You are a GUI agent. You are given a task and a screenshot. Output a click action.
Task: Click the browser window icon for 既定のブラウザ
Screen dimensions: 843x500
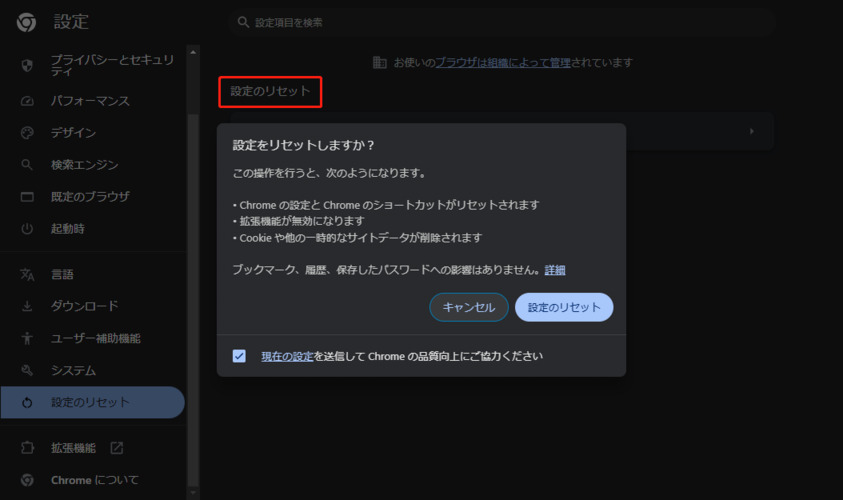coord(27,197)
